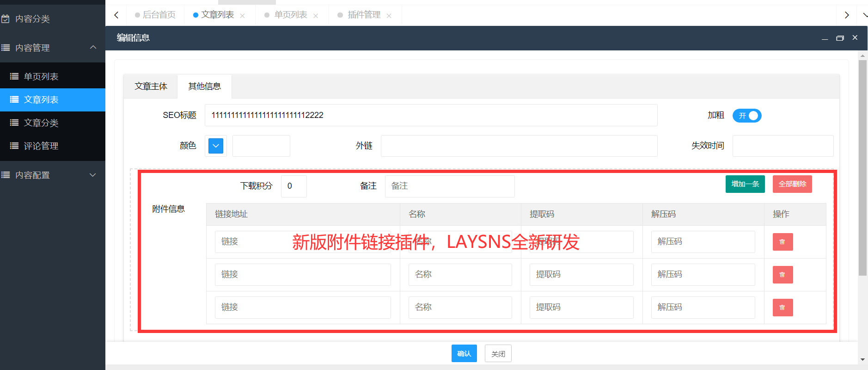The height and width of the screenshot is (370, 868).
Task: Click the SEO标题 input field
Action: tap(431, 115)
